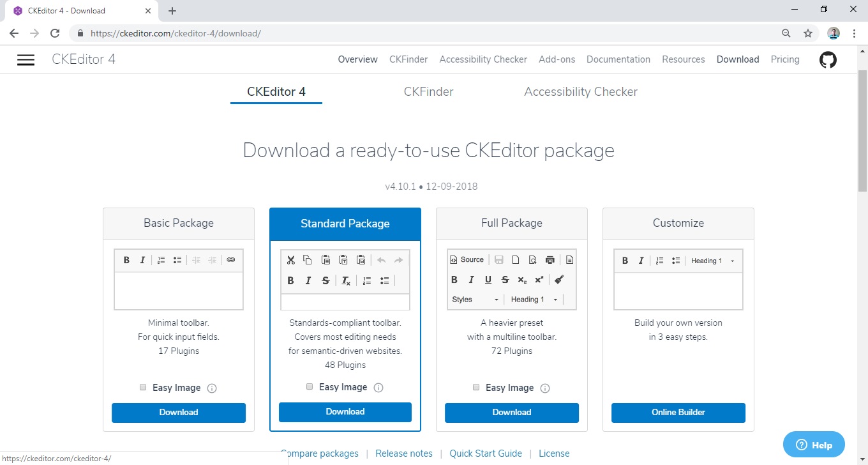Click the Cut scissors icon in Standard Package
The height and width of the screenshot is (465, 868).
pos(290,260)
